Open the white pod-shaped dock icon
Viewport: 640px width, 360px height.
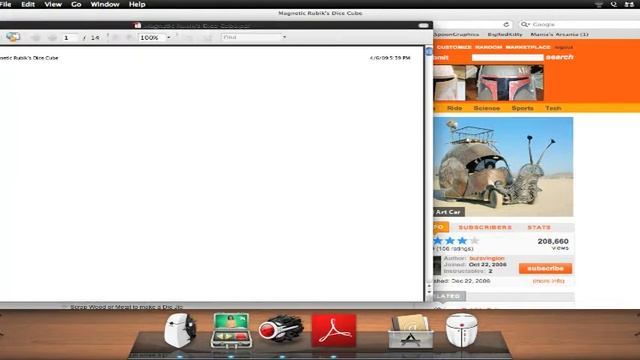462,330
